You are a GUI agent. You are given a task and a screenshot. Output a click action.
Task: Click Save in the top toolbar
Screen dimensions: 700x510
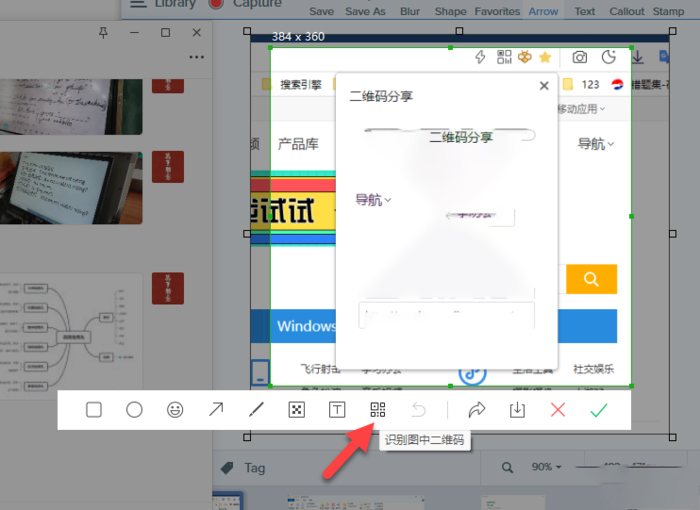[x=321, y=12]
